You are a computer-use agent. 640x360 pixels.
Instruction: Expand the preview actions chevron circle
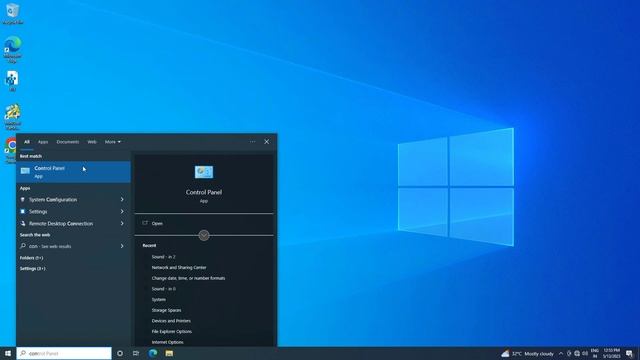204,236
